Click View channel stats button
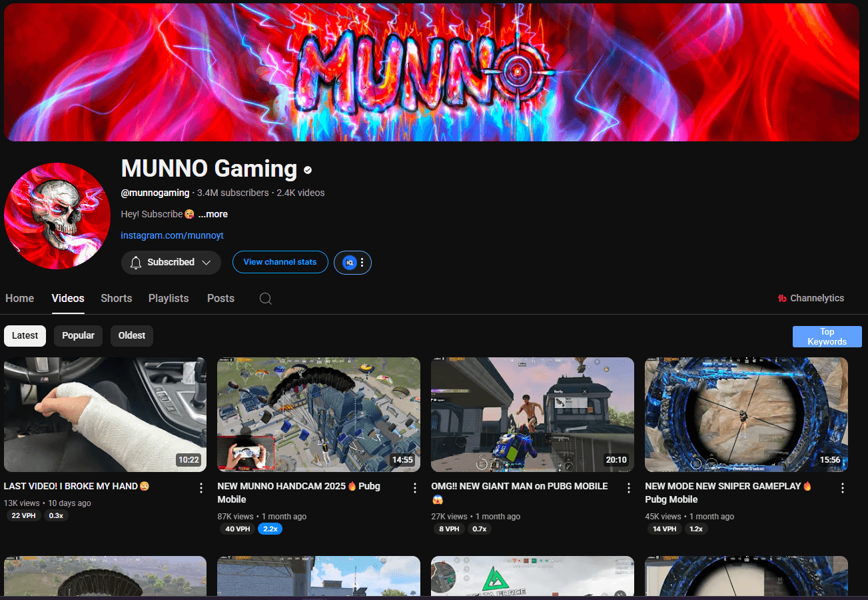Screen dimensions: 868x600 click(280, 263)
